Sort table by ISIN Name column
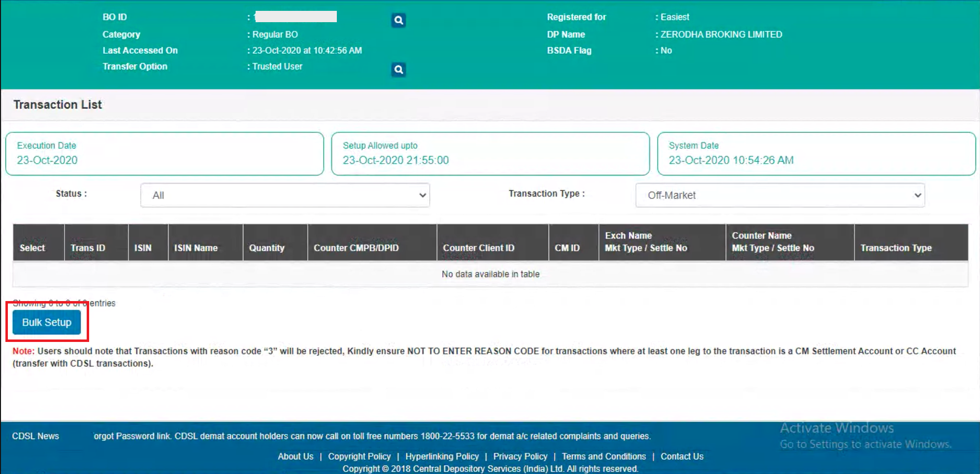The width and height of the screenshot is (980, 474). [x=196, y=248]
